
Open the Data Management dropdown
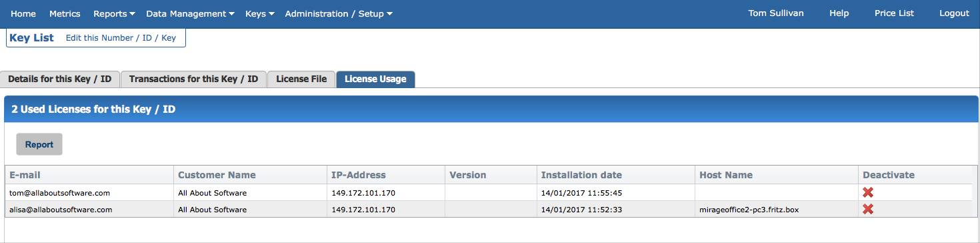pos(190,13)
